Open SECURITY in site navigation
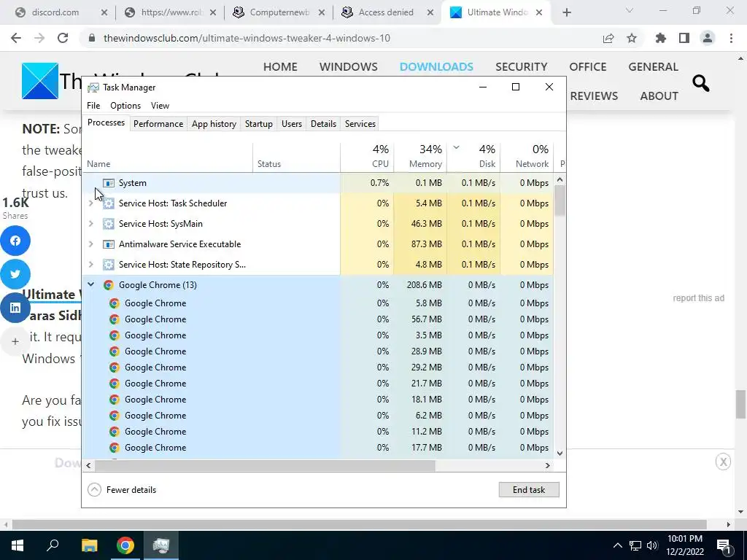Viewport: 747px width, 560px height. click(521, 66)
